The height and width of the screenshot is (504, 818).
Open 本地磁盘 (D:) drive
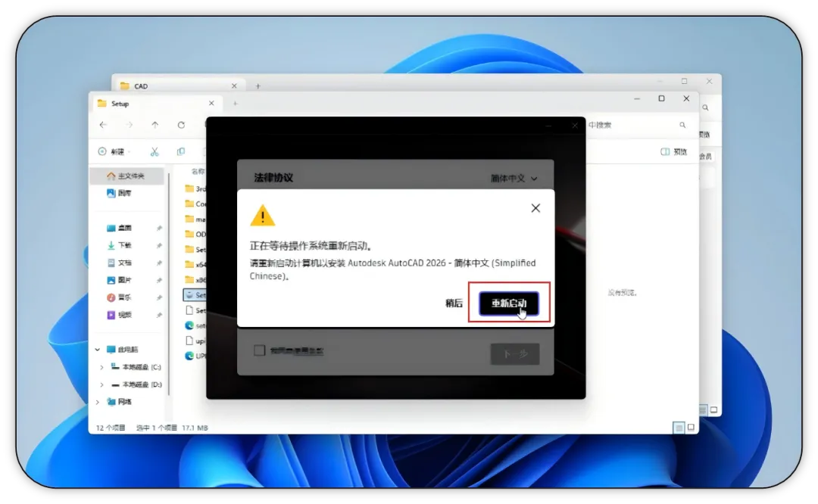point(136,384)
